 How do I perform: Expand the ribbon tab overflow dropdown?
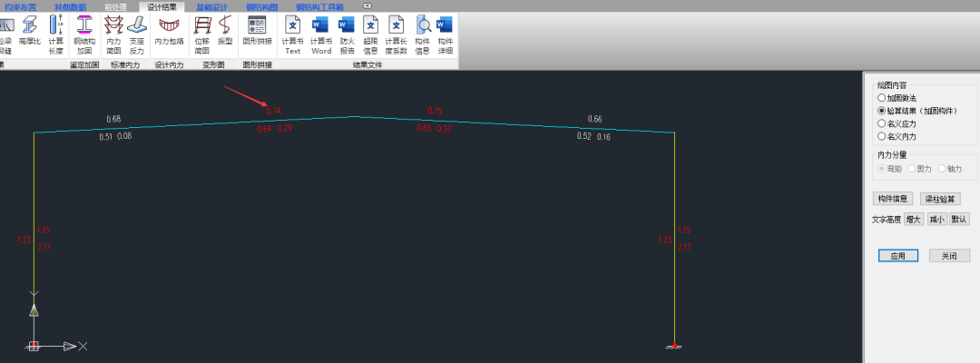[367, 5]
